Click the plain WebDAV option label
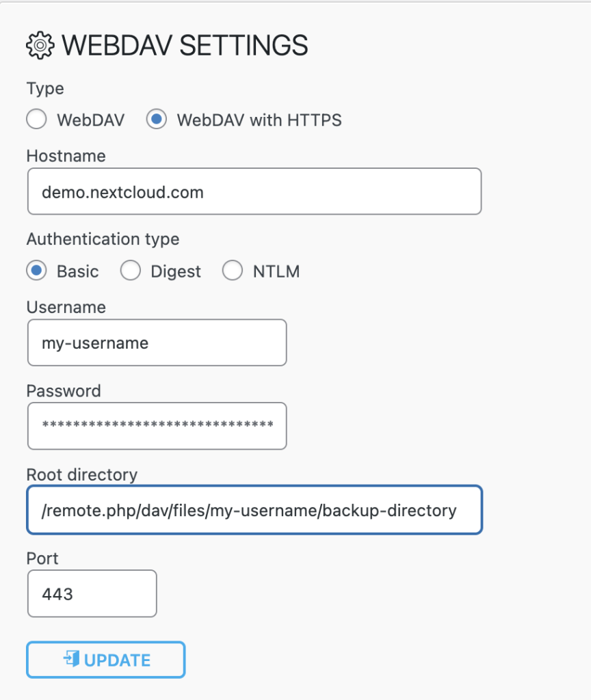 point(91,120)
